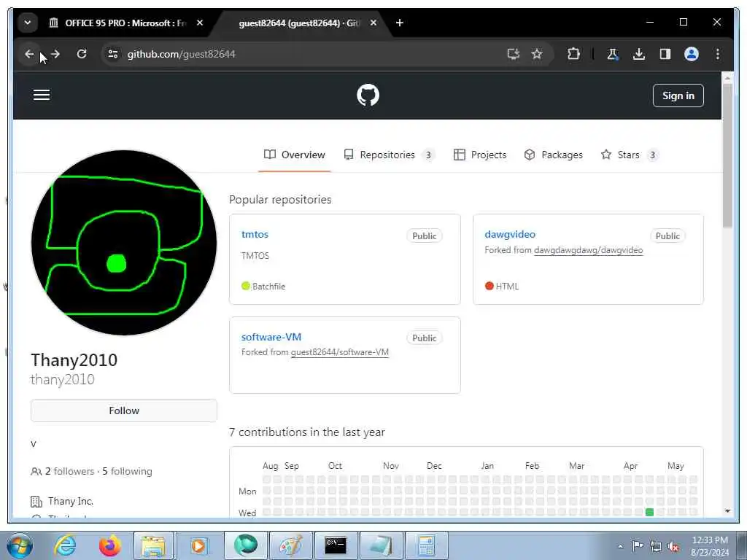
Task: Show hidden system tray icons arrow
Action: point(620,546)
